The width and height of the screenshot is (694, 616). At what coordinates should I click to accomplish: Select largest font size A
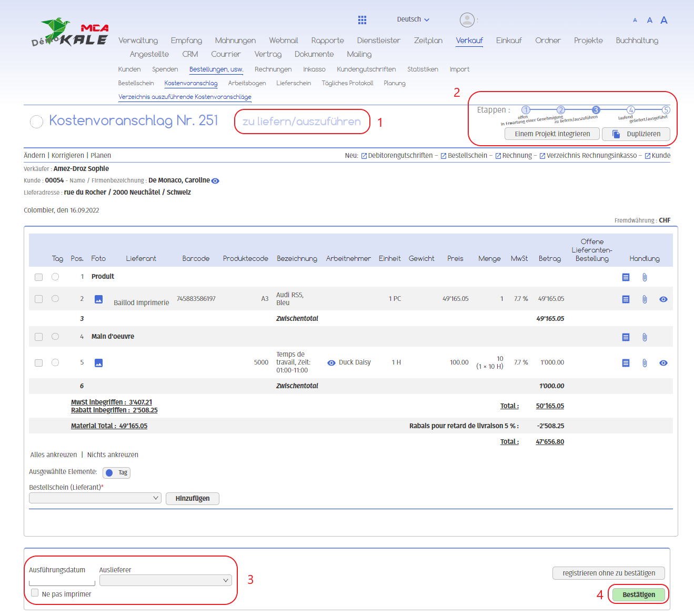coord(664,20)
